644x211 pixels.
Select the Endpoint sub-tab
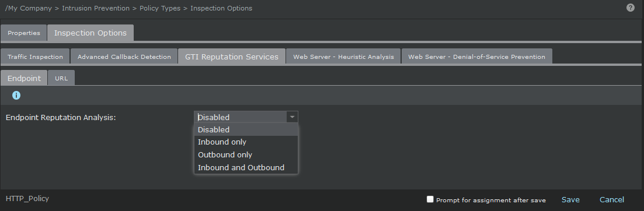pos(25,78)
